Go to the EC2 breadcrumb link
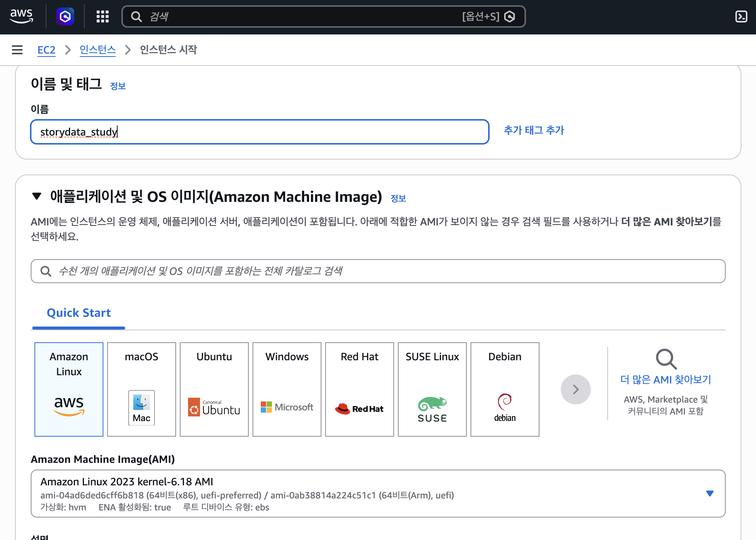Image resolution: width=756 pixels, height=540 pixels. point(46,50)
